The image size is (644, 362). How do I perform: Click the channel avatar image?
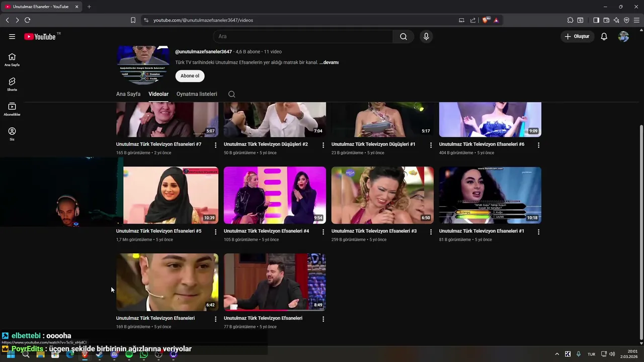[143, 65]
